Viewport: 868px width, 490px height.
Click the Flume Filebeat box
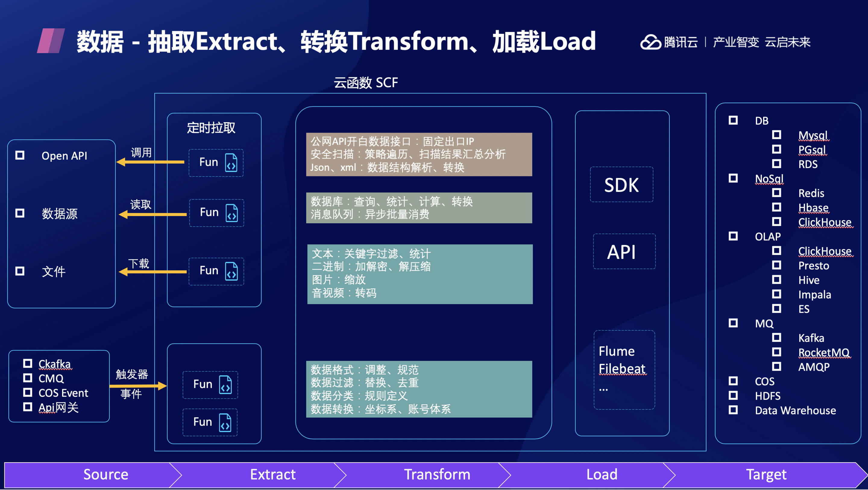(624, 370)
